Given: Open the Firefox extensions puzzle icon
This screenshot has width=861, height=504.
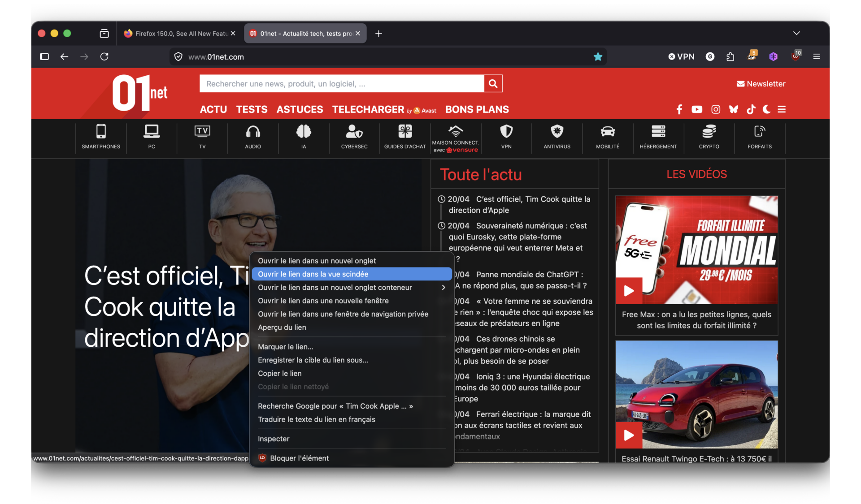Looking at the screenshot, I should click(731, 56).
